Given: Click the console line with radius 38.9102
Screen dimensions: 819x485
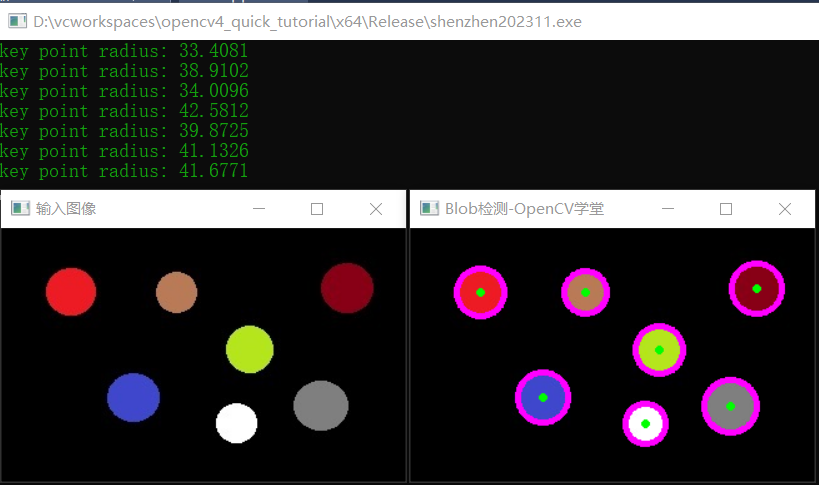Looking at the screenshot, I should point(124,70).
